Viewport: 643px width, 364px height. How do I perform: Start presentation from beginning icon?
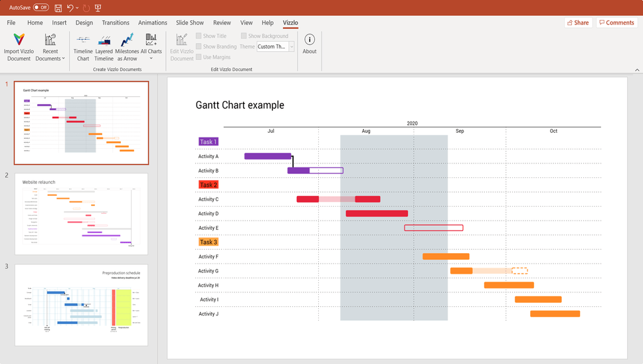(x=98, y=8)
